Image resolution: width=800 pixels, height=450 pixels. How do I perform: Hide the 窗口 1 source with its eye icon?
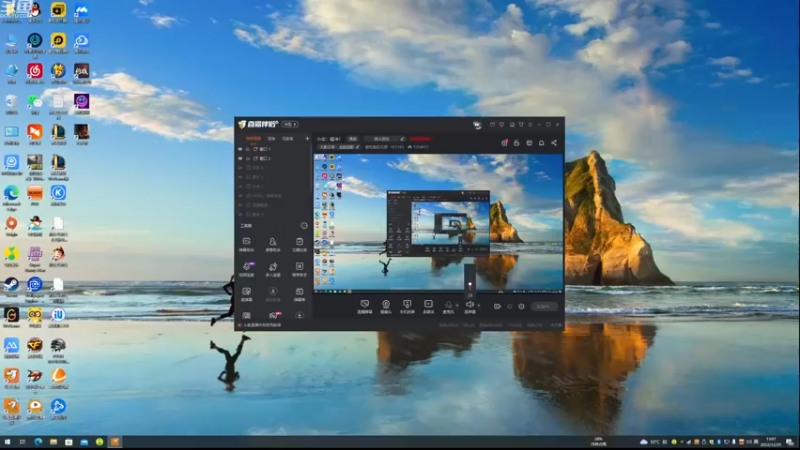click(240, 149)
